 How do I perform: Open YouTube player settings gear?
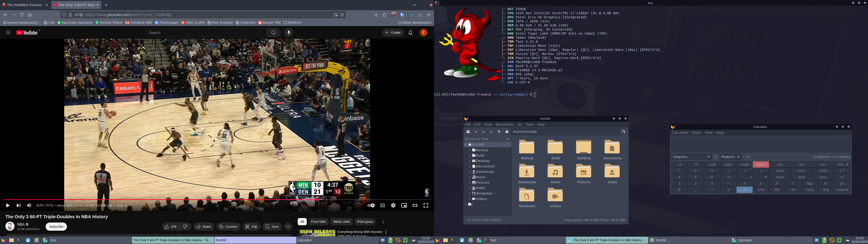[x=393, y=206]
